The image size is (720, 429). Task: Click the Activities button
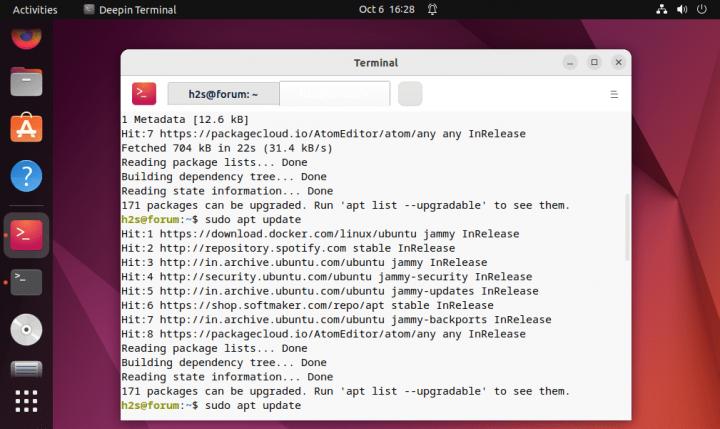click(x=35, y=10)
